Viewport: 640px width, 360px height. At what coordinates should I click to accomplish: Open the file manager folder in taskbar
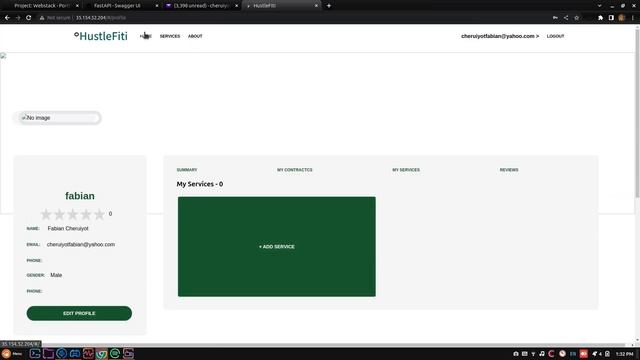click(x=48, y=353)
